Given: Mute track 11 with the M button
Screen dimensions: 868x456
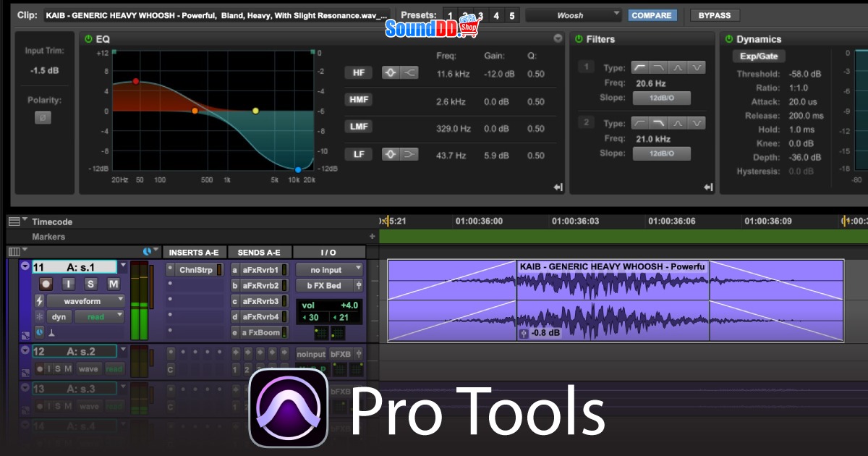Looking at the screenshot, I should [113, 284].
